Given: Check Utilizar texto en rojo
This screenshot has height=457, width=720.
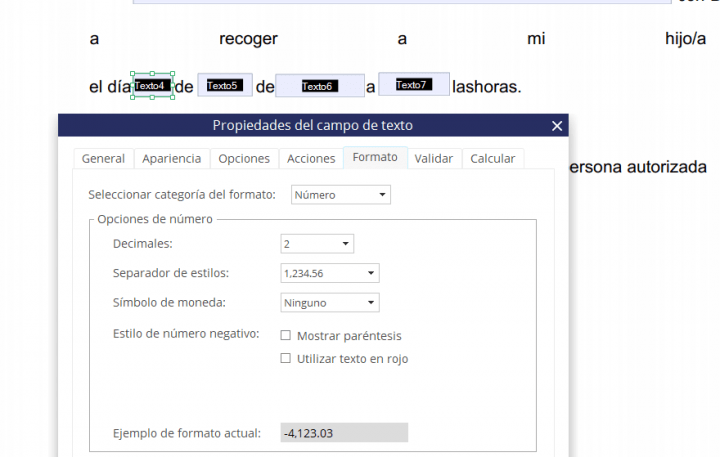Looking at the screenshot, I should click(286, 358).
